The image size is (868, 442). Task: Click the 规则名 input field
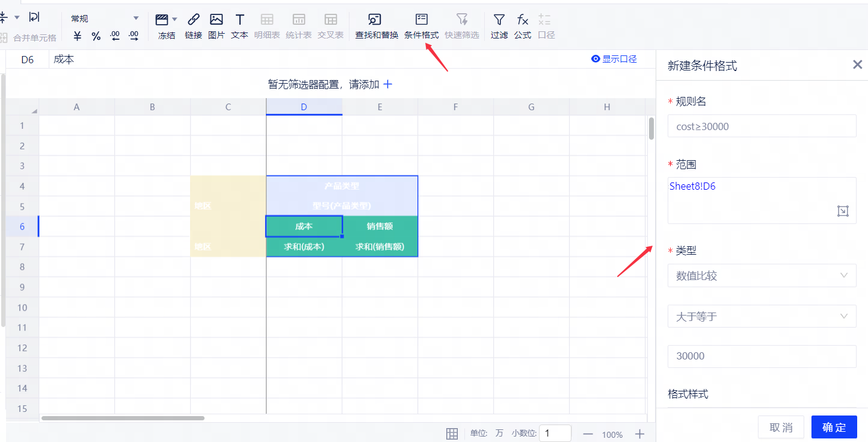762,126
